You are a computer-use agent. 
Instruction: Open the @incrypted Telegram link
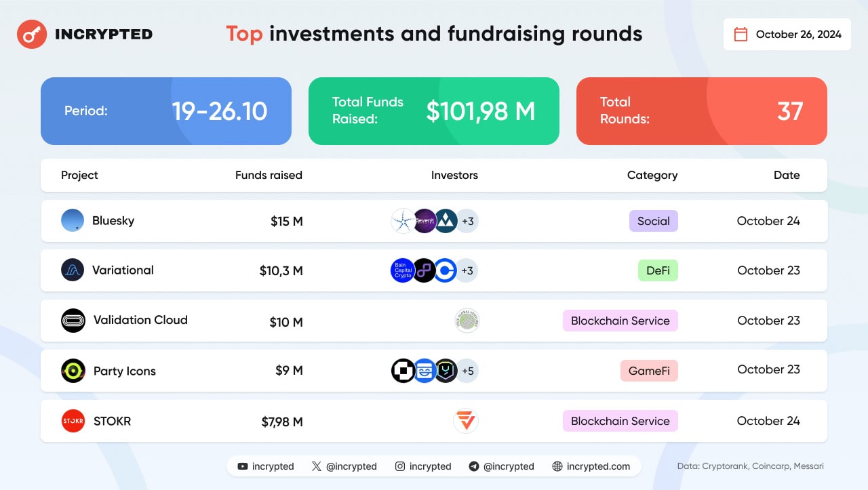click(x=501, y=466)
